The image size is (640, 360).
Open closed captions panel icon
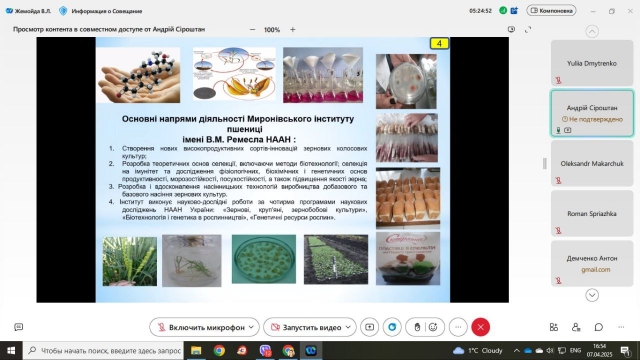pos(18,327)
